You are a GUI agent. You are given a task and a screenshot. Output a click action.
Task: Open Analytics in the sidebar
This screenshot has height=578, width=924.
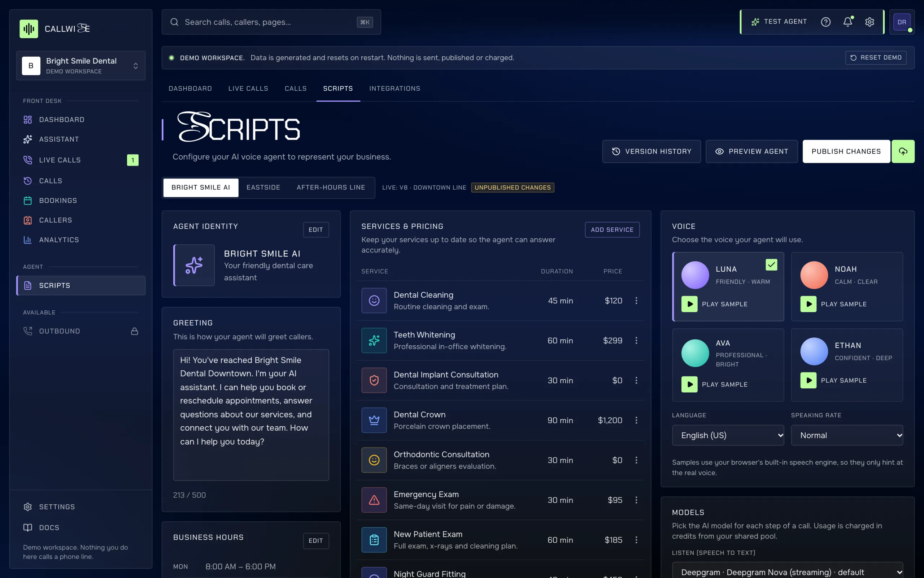(x=81, y=240)
